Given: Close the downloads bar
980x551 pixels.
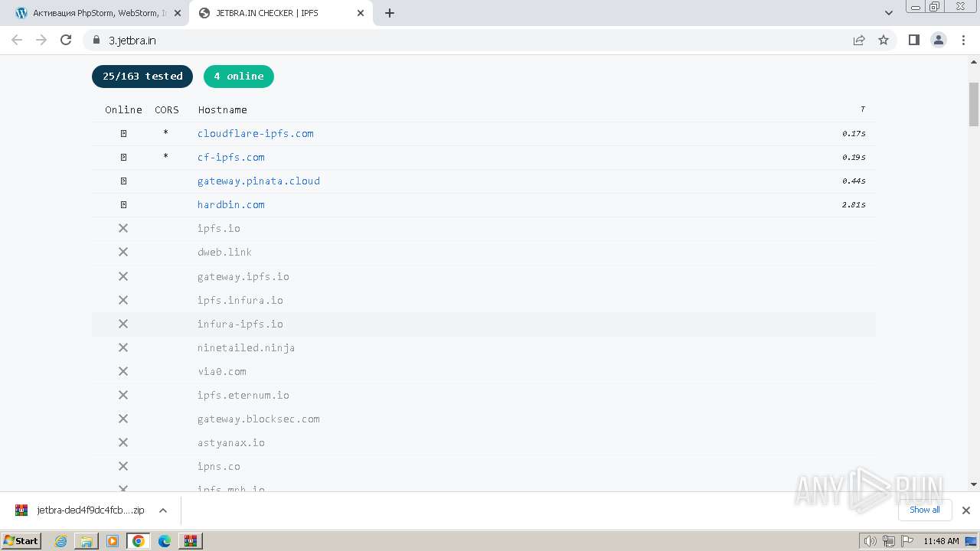Looking at the screenshot, I should pyautogui.click(x=965, y=510).
